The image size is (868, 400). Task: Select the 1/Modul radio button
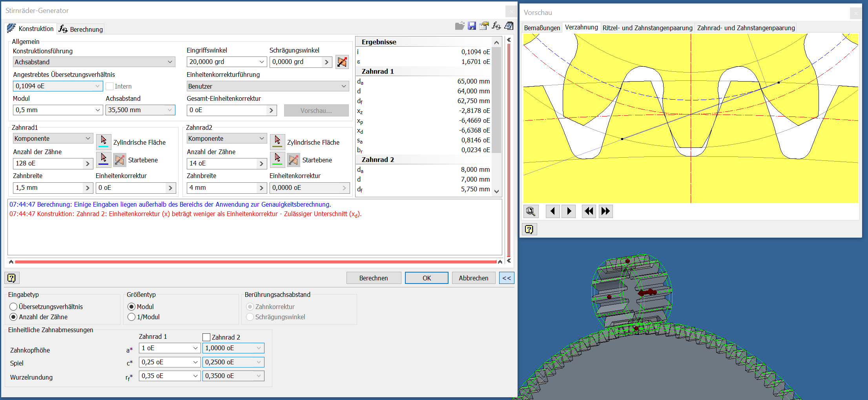click(x=131, y=317)
